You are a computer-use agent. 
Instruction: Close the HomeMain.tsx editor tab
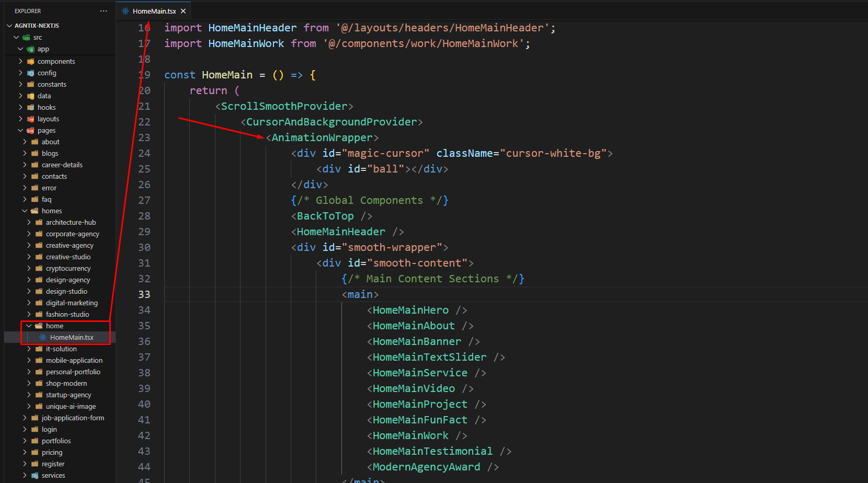[x=183, y=11]
